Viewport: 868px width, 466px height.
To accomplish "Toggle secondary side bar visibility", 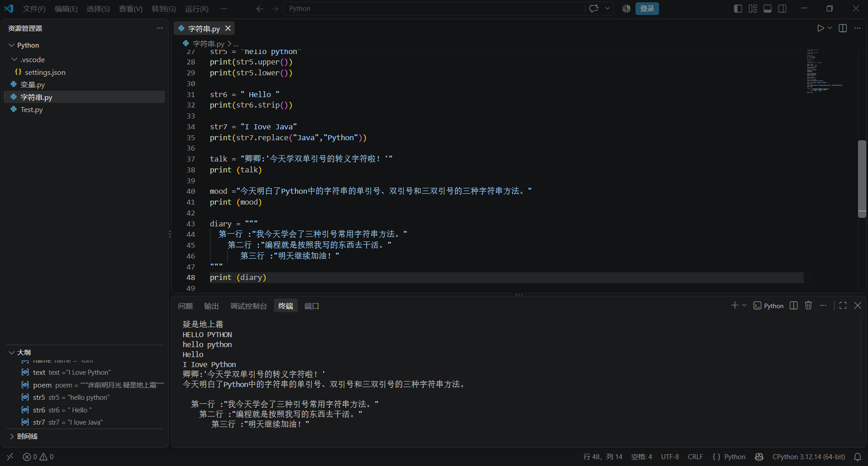I will (782, 9).
